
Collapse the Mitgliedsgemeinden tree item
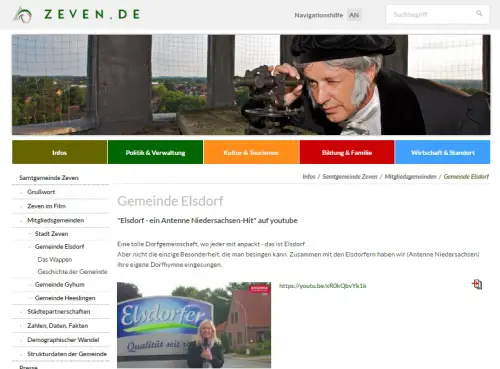pyautogui.click(x=21, y=220)
